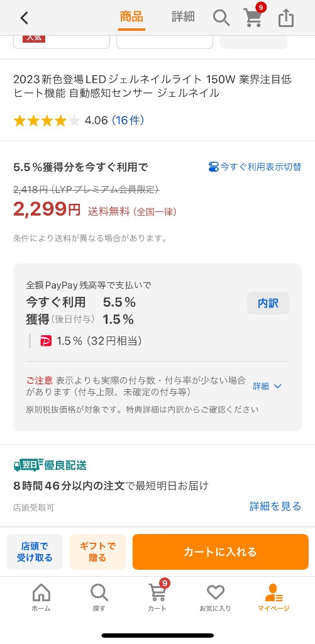Share this product via share icon
Viewport: 315px width, 644px height.
pyautogui.click(x=286, y=18)
